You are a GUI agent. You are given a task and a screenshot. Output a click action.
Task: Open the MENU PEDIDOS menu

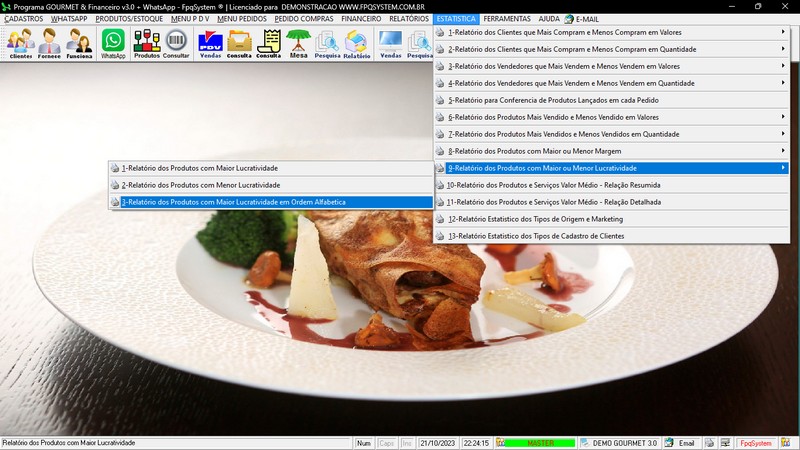pos(242,19)
